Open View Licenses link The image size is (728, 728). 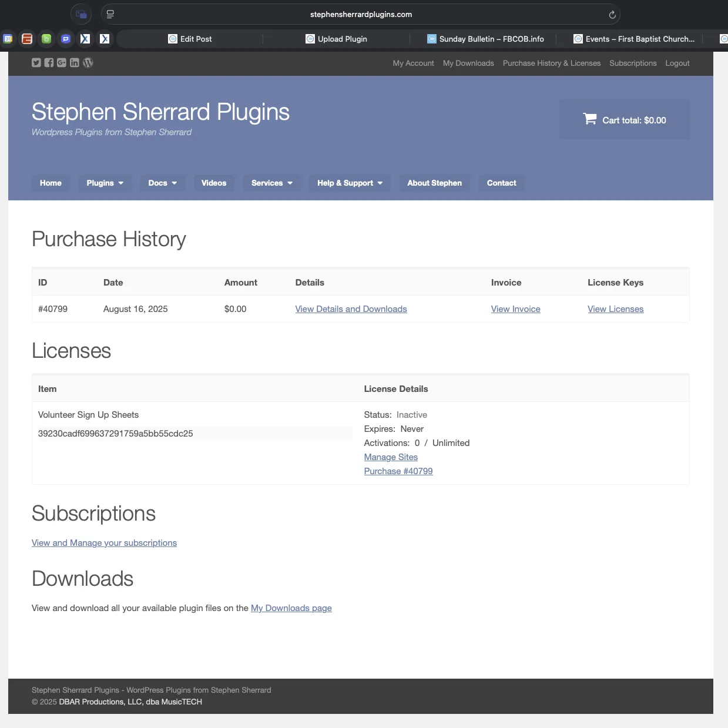coord(616,309)
